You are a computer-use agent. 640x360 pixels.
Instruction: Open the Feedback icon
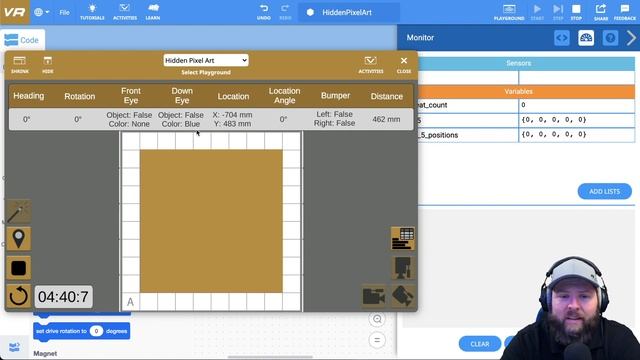[x=624, y=12]
